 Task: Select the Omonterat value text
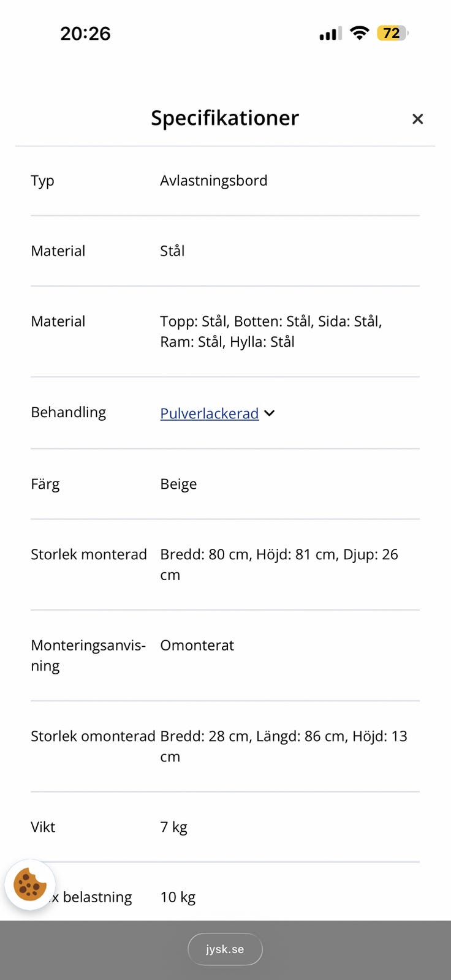coord(197,645)
